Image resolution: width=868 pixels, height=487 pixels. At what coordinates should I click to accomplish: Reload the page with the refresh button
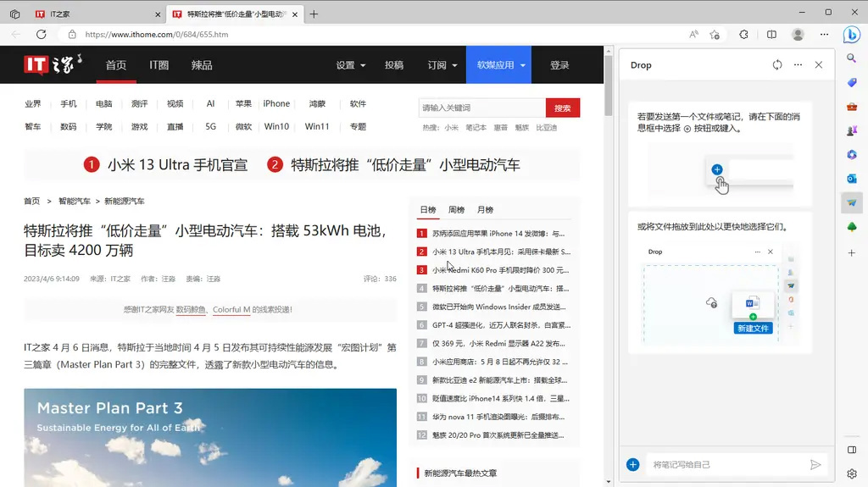(x=41, y=35)
